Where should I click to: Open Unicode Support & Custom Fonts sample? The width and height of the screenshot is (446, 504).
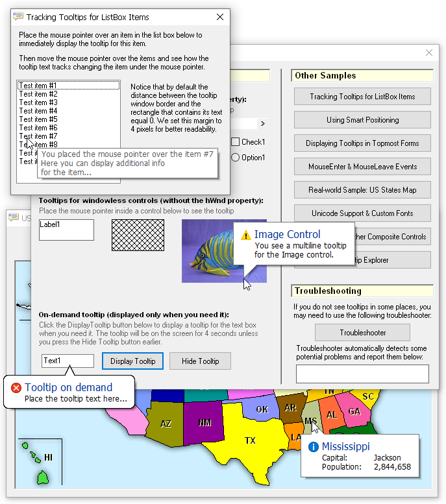click(362, 213)
